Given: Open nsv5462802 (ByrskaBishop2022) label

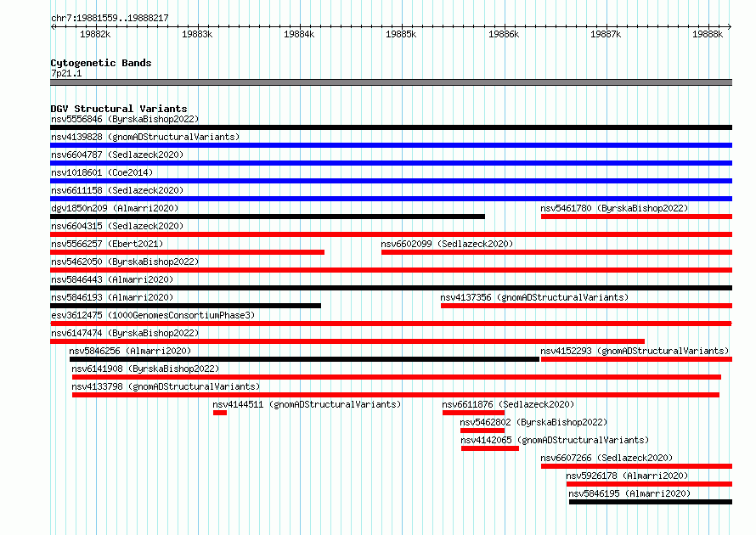Looking at the screenshot, I should 533,422.
